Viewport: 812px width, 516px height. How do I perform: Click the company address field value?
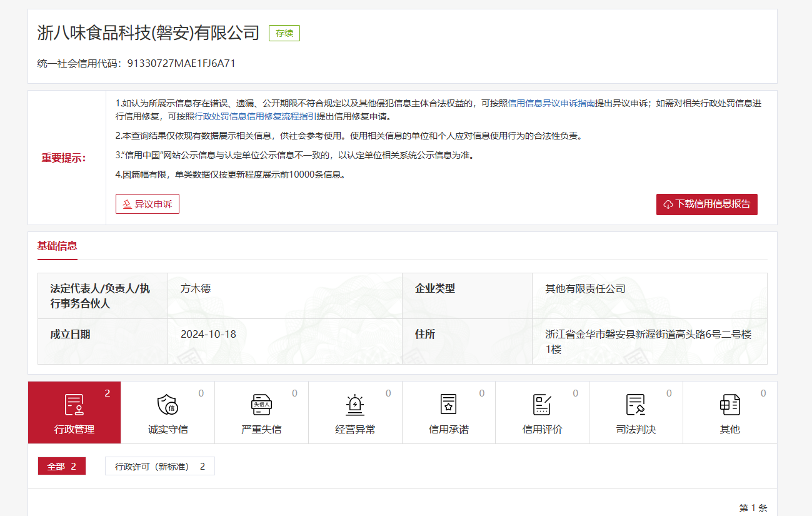coord(648,341)
